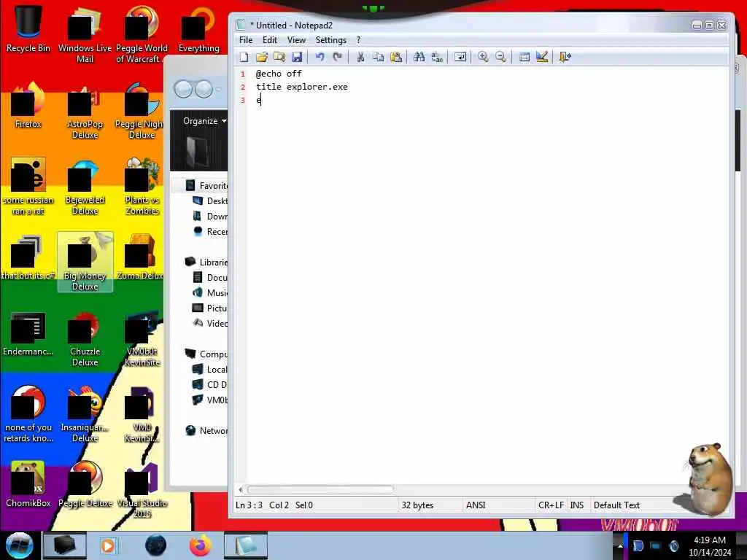
Task: Select the ChomikBox desktop icon
Action: click(x=28, y=485)
